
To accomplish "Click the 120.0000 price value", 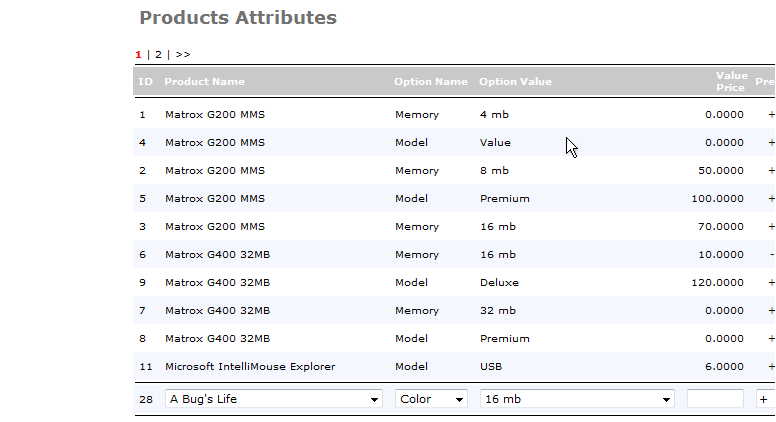I will pyautogui.click(x=717, y=283).
